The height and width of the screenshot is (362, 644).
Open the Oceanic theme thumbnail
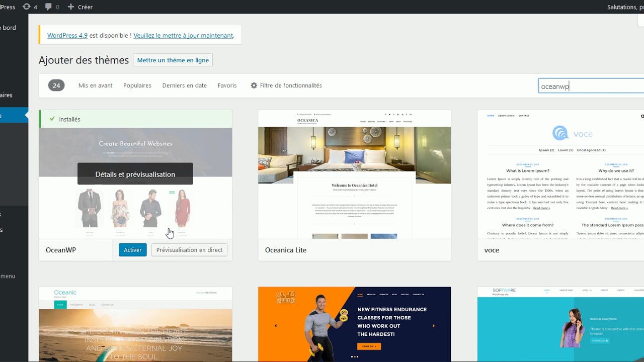coord(135,324)
